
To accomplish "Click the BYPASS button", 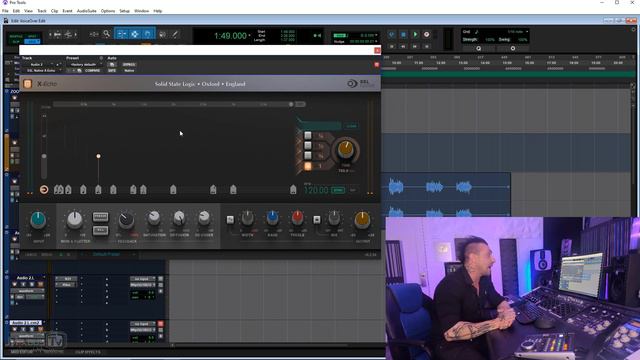I will click(129, 64).
